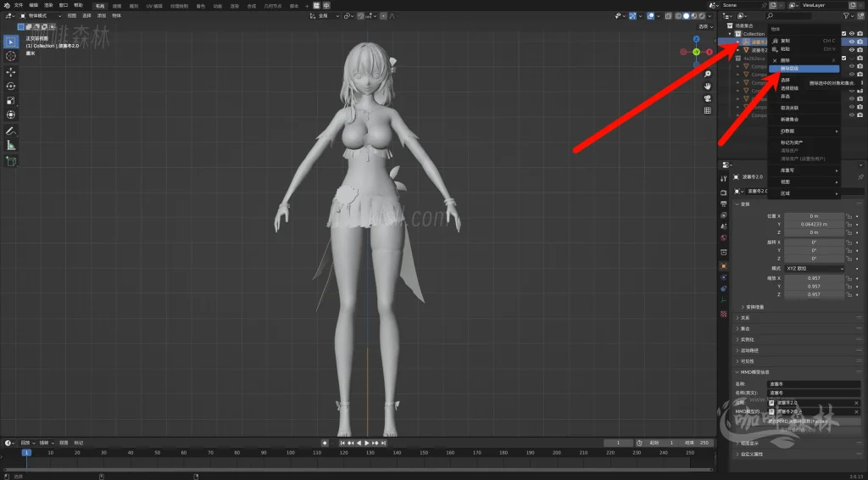Viewport: 868px width, 480px height.
Task: Open the XYZ 欧拉 rotation mode dropdown
Action: 815,269
